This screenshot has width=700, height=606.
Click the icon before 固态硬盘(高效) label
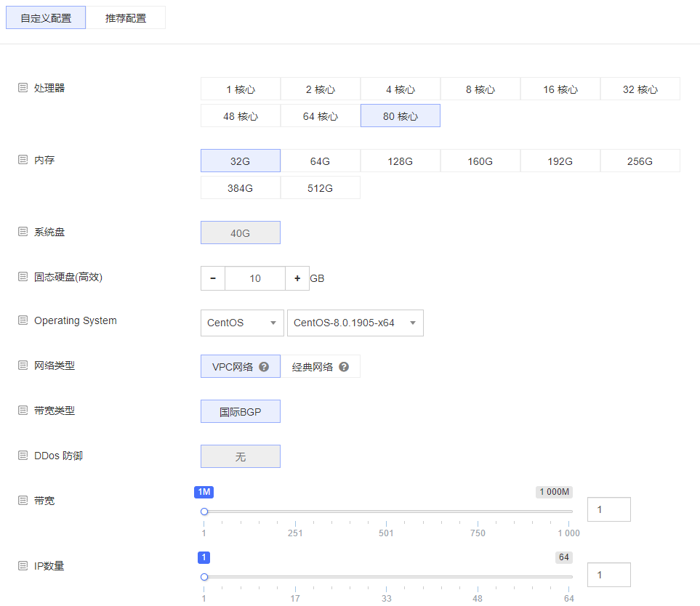(x=25, y=277)
